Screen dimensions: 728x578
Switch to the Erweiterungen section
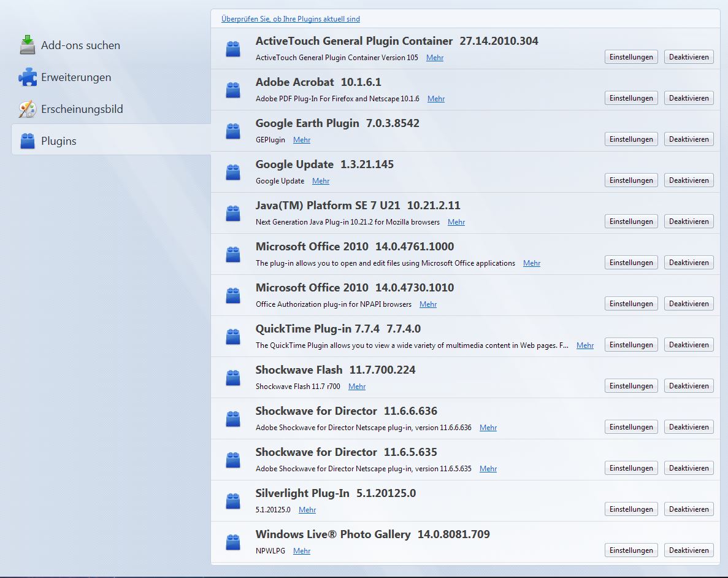[76, 77]
